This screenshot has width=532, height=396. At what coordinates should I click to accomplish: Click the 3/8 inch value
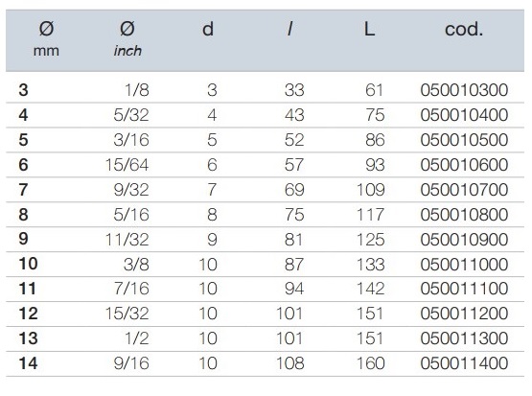click(x=136, y=265)
